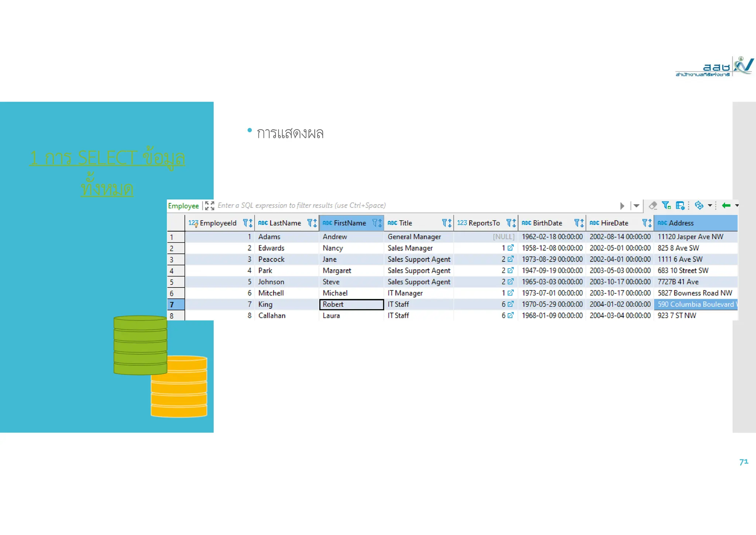Click the LastName column filter funnel
The image size is (756, 535).
tap(310, 223)
